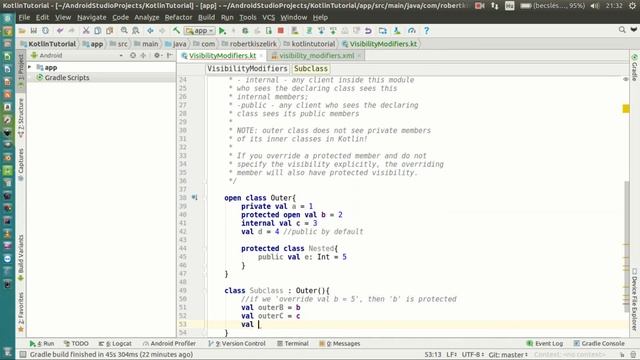Click the Copy toolbar icon
The width and height of the screenshot is (640, 360).
pos(98,31)
